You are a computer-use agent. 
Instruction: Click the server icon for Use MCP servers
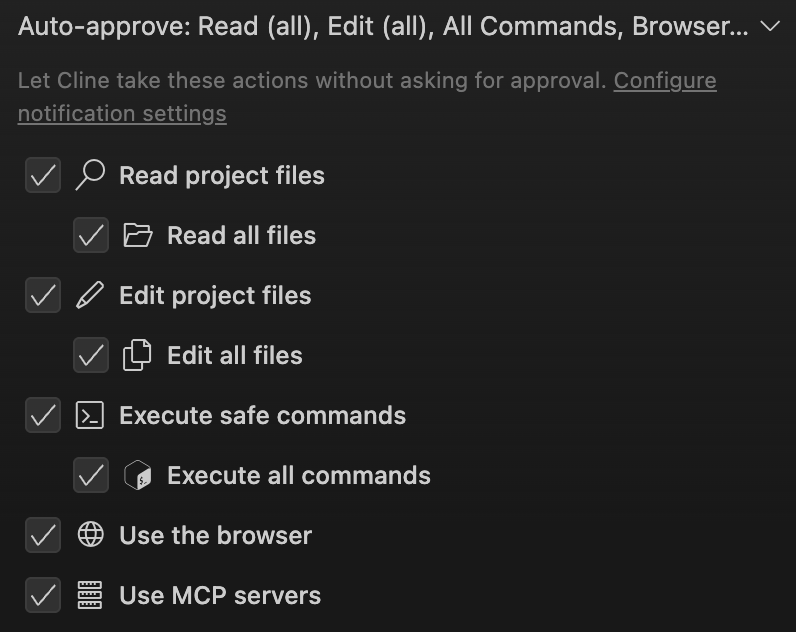click(x=90, y=596)
